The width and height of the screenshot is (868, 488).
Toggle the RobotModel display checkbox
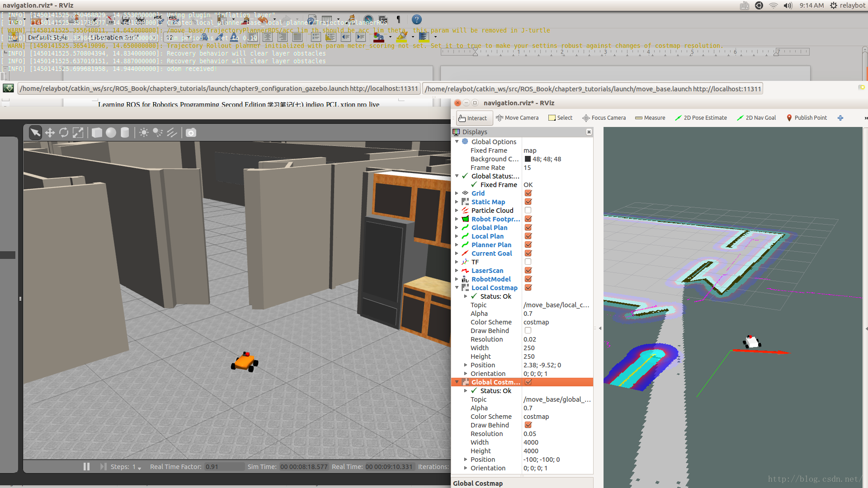pos(528,279)
